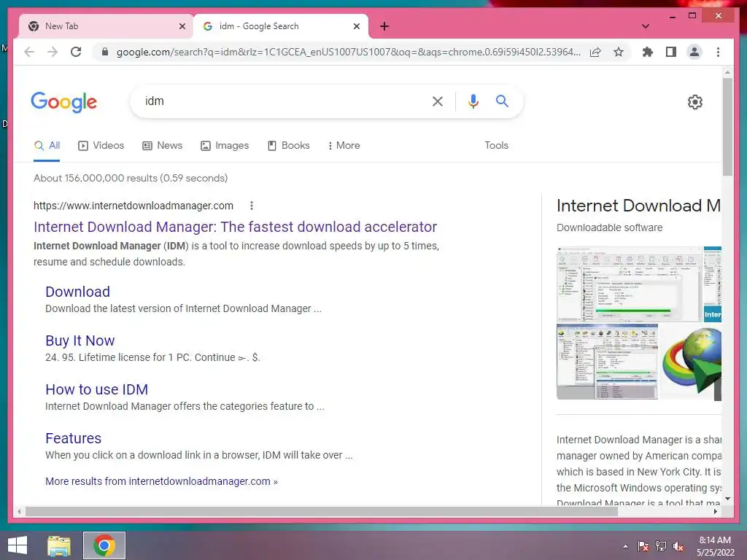The height and width of the screenshot is (560, 747).
Task: Click the internetdownloadmanager.com URL text
Action: click(x=133, y=206)
